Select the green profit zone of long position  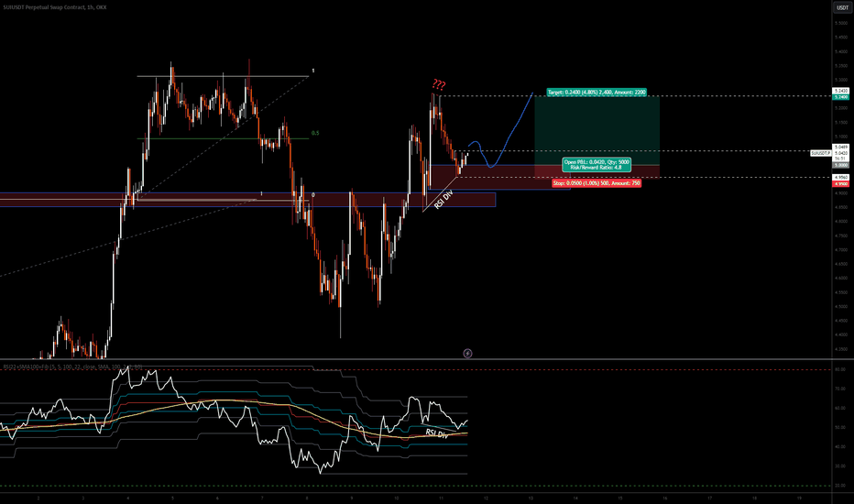pyautogui.click(x=597, y=130)
